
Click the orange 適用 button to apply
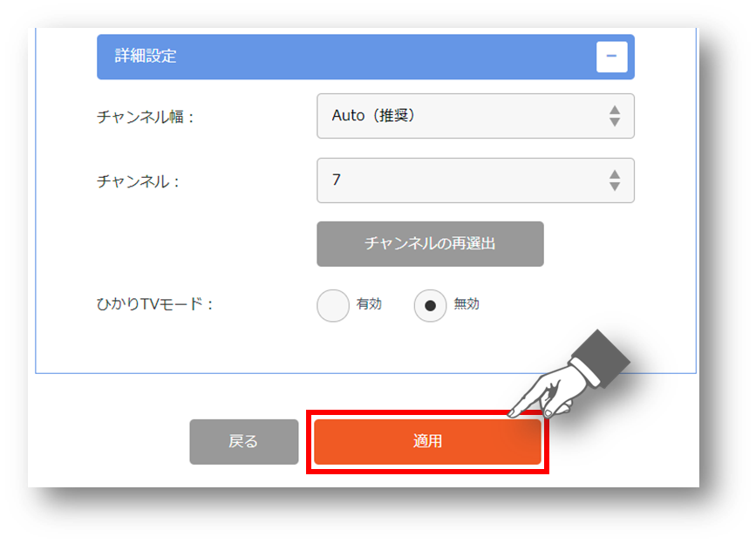click(427, 442)
